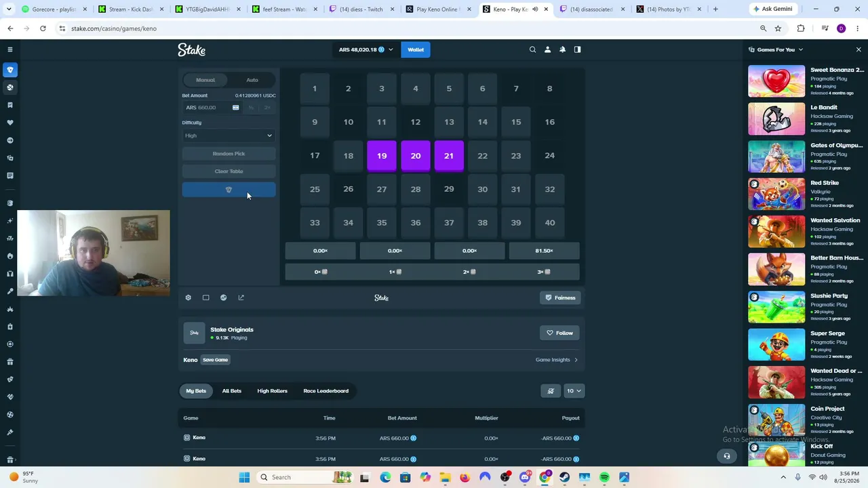The width and height of the screenshot is (868, 488).
Task: Click the blue Bet button
Action: click(229, 190)
